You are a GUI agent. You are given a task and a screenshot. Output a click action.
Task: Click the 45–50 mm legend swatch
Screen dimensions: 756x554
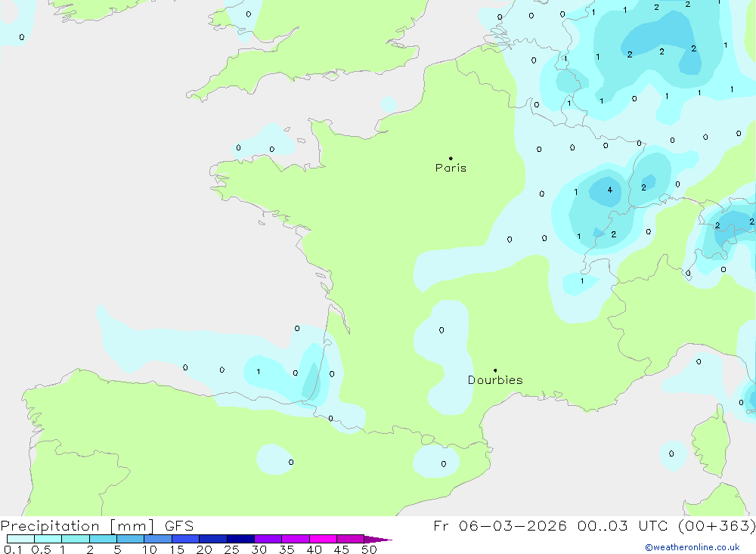click(x=351, y=539)
